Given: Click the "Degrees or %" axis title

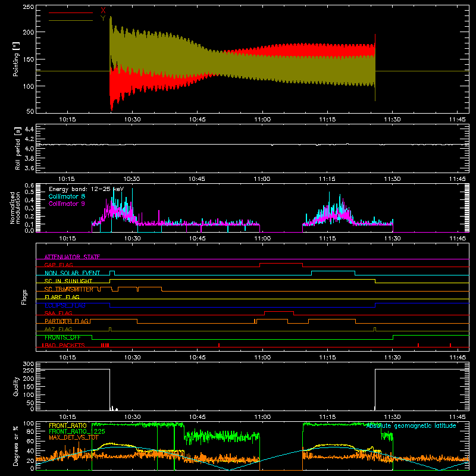Looking at the screenshot, I should click(x=16, y=446).
